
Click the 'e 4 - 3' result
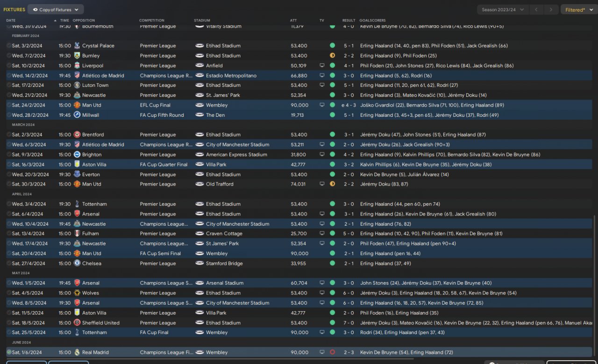[348, 105]
